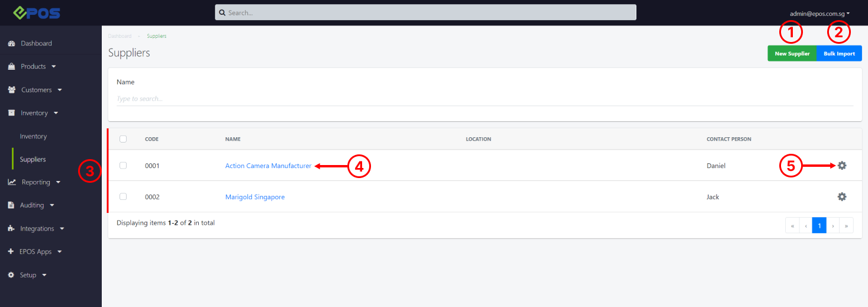Open Marigold Singapore supplier link
868x307 pixels.
[x=255, y=197]
